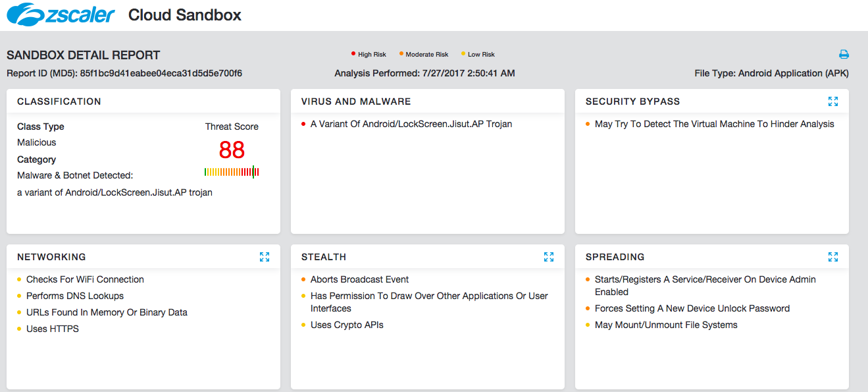This screenshot has height=392, width=868.
Task: Select the Report ID MD5 hash text
Action: click(161, 73)
